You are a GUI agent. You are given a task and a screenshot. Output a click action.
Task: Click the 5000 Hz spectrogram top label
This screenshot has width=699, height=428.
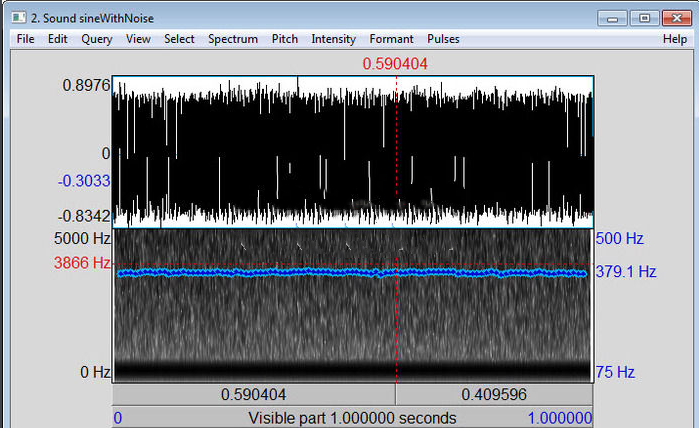tap(82, 239)
